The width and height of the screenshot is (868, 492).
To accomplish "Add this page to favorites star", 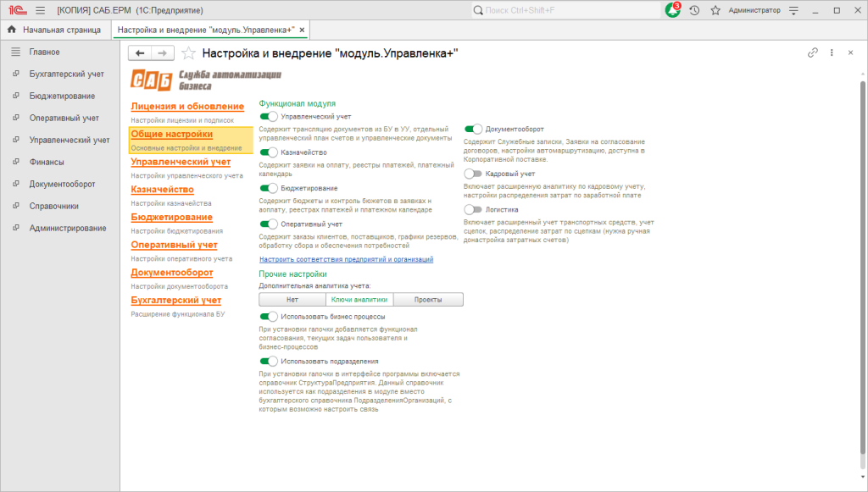I will click(x=189, y=53).
